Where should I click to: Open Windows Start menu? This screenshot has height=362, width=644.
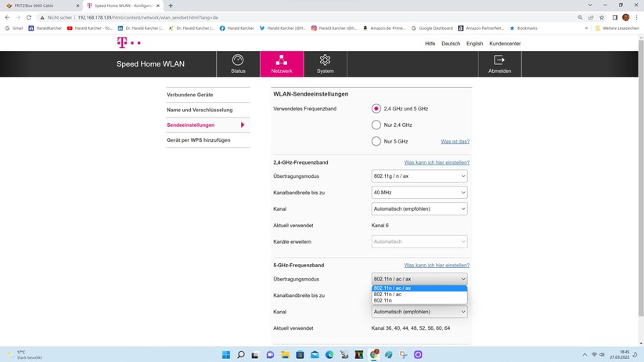(226, 355)
